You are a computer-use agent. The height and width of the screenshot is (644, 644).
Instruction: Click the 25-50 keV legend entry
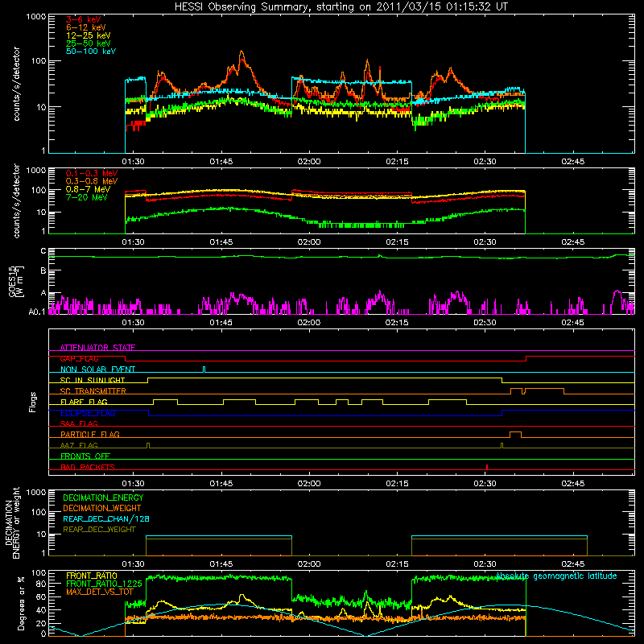pos(89,43)
